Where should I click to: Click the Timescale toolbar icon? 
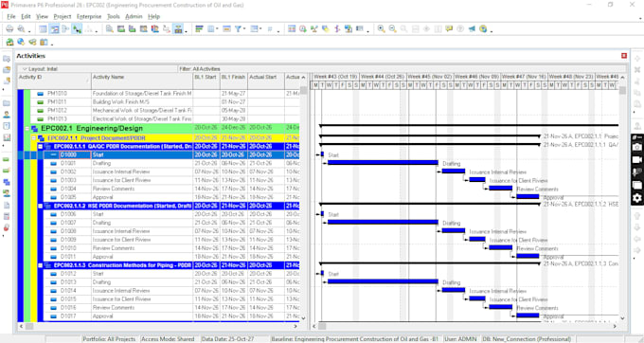(x=226, y=28)
